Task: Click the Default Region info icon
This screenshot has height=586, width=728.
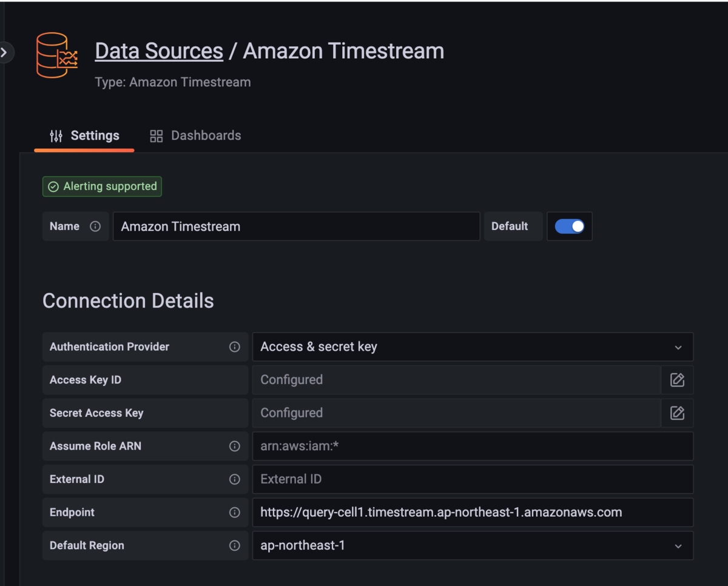Action: point(235,545)
